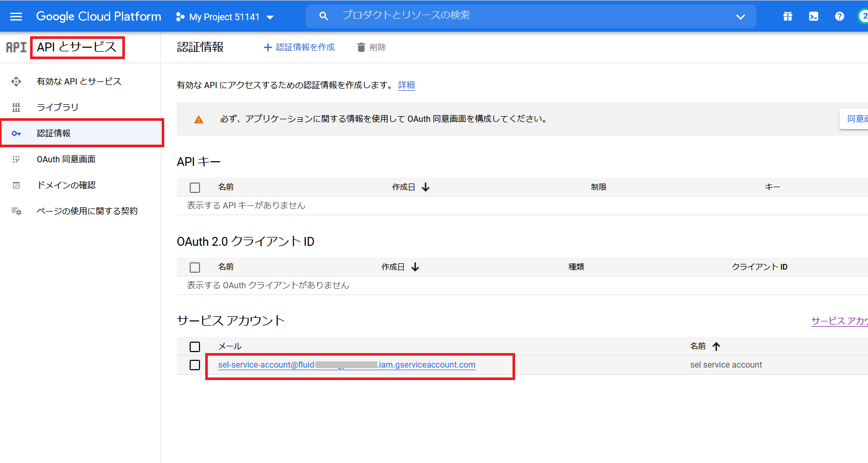The width and height of the screenshot is (868, 463).
Task: Open the 詳細 link
Action: (x=406, y=85)
